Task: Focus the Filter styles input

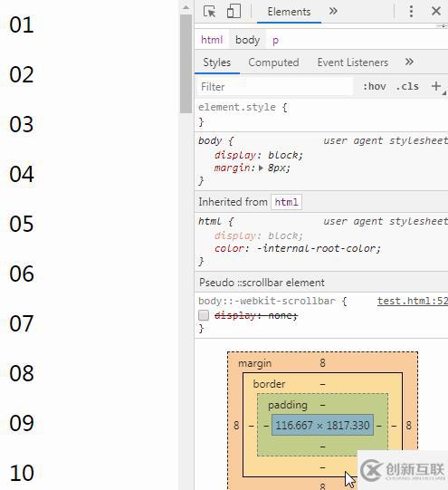Action: click(x=275, y=87)
